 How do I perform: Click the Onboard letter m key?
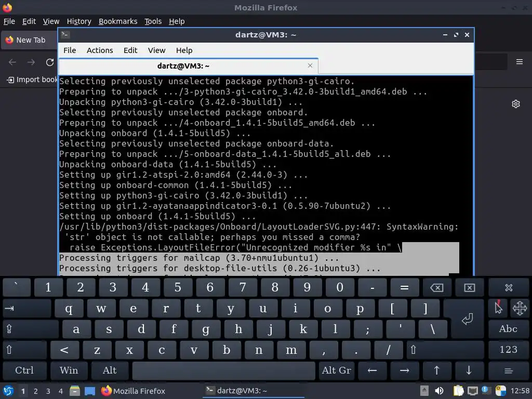pos(291,350)
